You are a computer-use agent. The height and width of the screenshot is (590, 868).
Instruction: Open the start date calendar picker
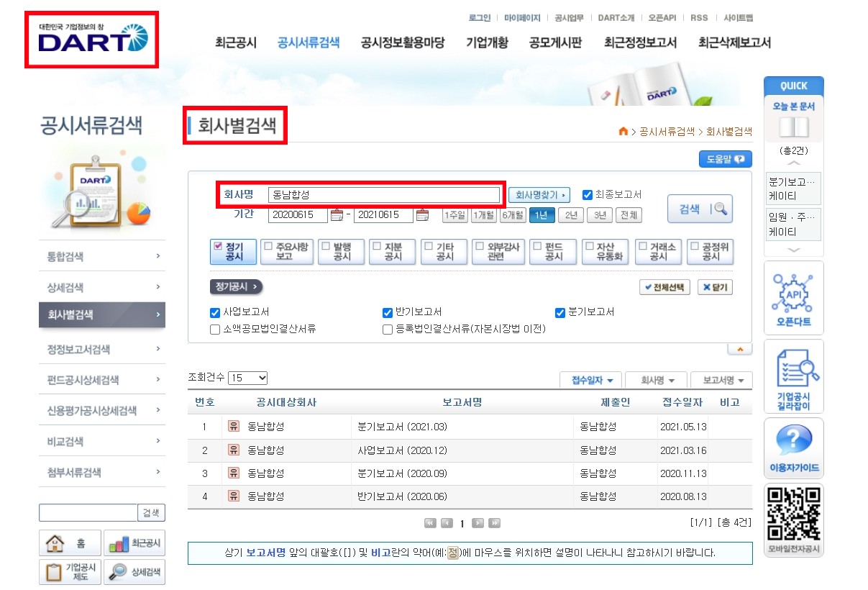coord(337,215)
